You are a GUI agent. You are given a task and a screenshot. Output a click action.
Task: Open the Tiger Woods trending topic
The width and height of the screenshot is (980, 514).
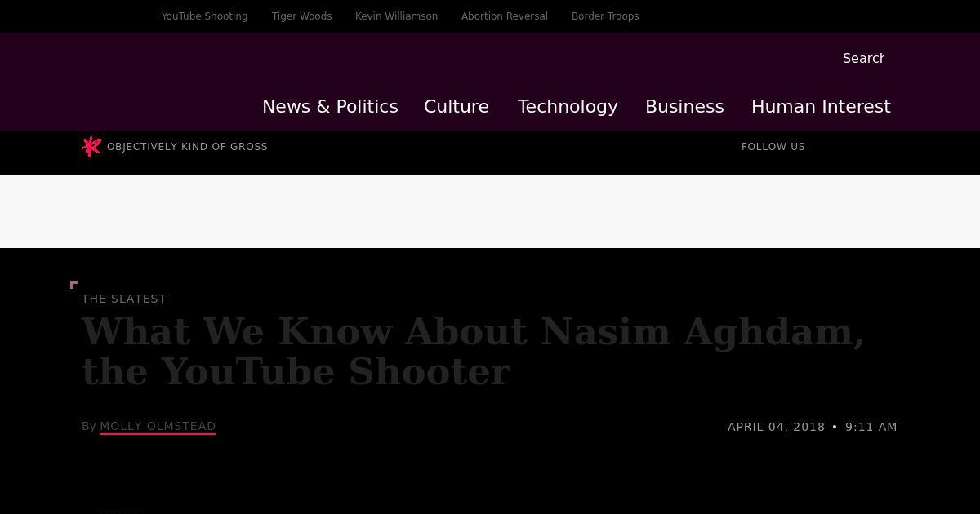tap(301, 16)
